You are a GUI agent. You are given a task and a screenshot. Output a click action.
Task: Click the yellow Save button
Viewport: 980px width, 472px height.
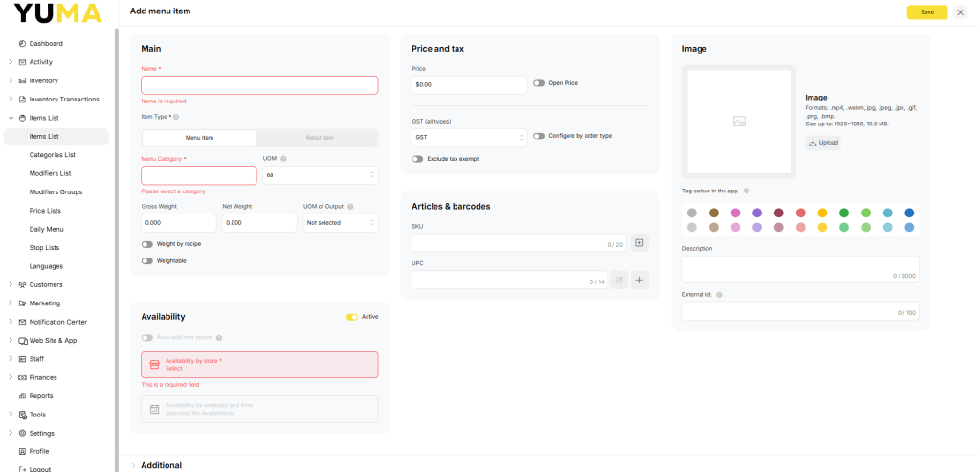[926, 12]
